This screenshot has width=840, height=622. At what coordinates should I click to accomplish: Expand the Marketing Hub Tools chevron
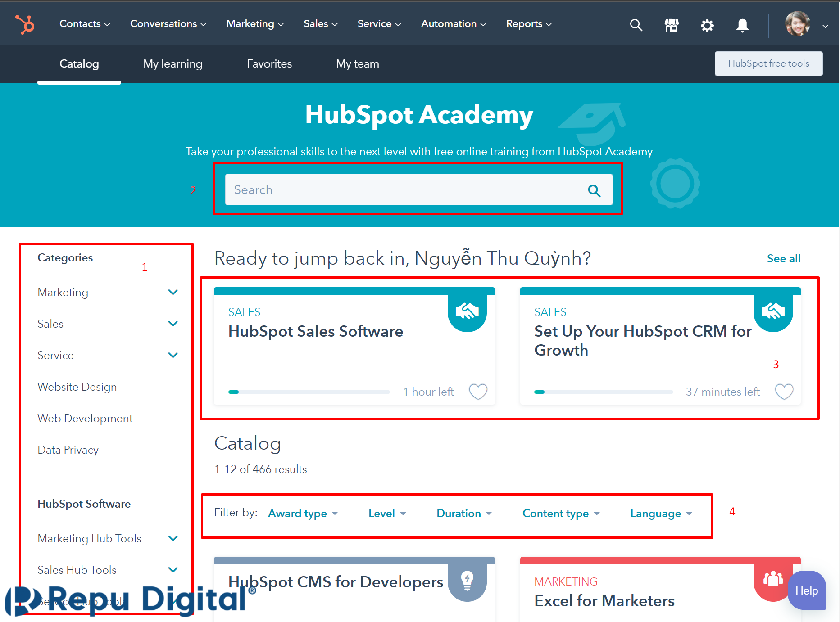pyautogui.click(x=173, y=538)
